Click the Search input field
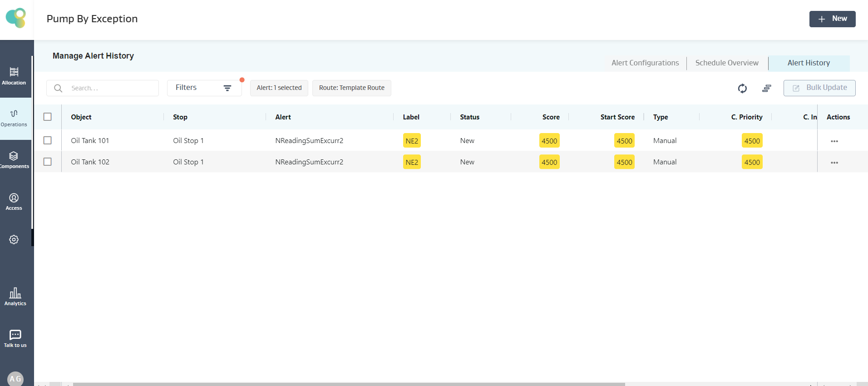868x386 pixels. coord(111,88)
